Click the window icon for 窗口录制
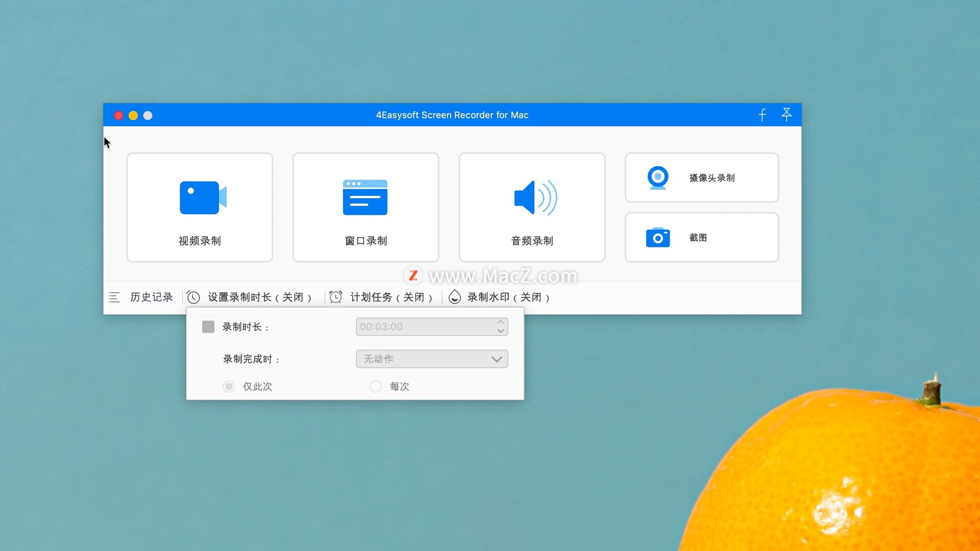The width and height of the screenshot is (980, 551). [x=365, y=197]
